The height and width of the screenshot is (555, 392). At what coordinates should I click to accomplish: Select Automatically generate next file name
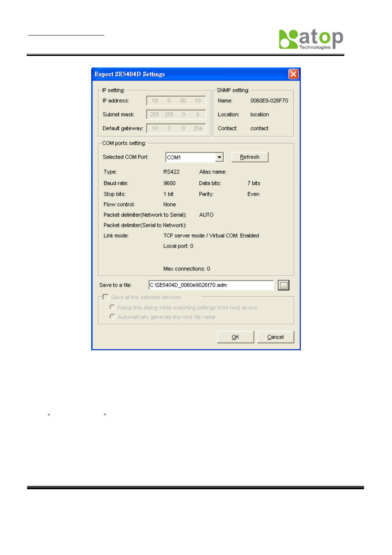[112, 317]
